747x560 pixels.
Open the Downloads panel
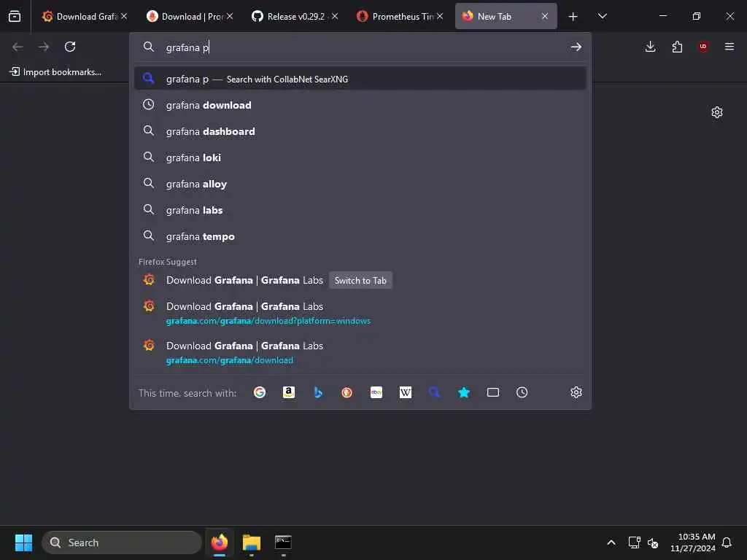click(650, 47)
